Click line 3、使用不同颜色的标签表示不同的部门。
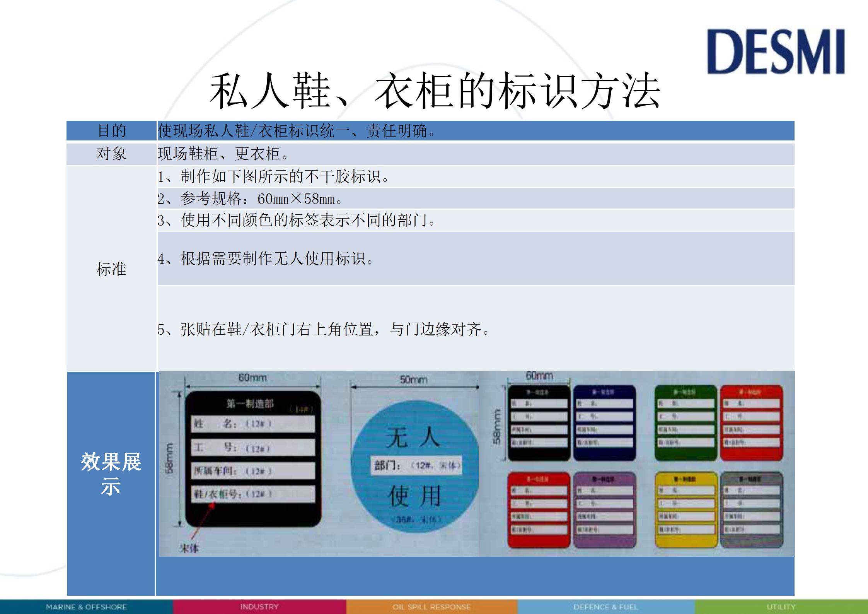The height and width of the screenshot is (614, 868). [297, 221]
